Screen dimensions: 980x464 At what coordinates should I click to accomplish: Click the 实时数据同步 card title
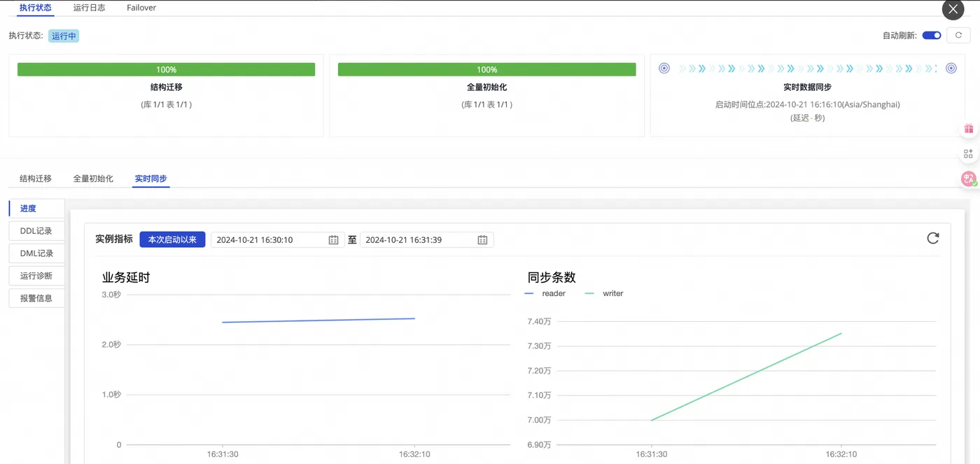(x=807, y=87)
